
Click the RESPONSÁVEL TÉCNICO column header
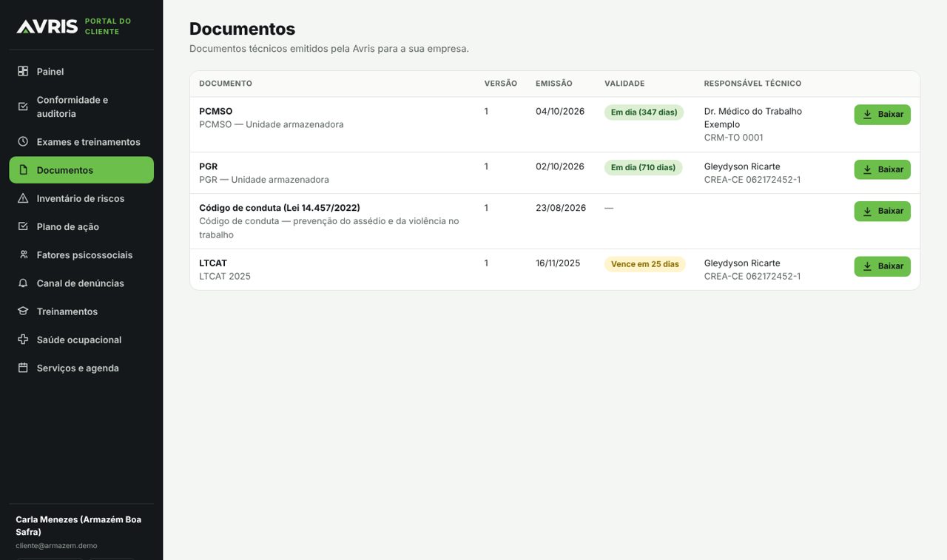point(752,84)
